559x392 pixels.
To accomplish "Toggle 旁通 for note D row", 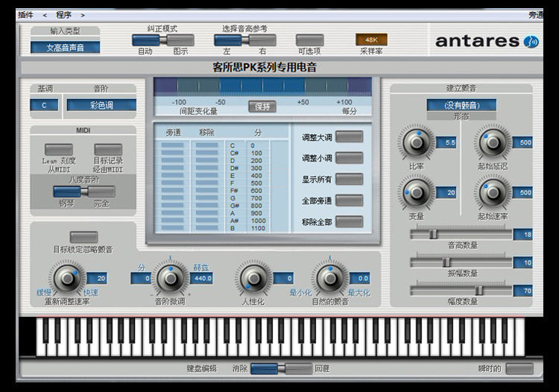I will 173,160.
